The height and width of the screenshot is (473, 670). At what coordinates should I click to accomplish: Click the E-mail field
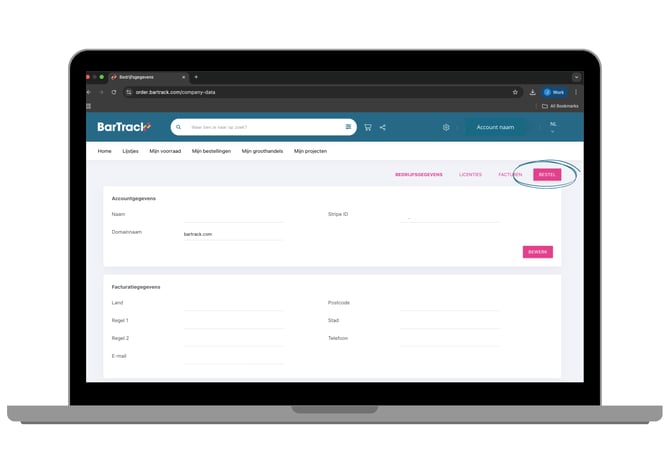(x=233, y=358)
